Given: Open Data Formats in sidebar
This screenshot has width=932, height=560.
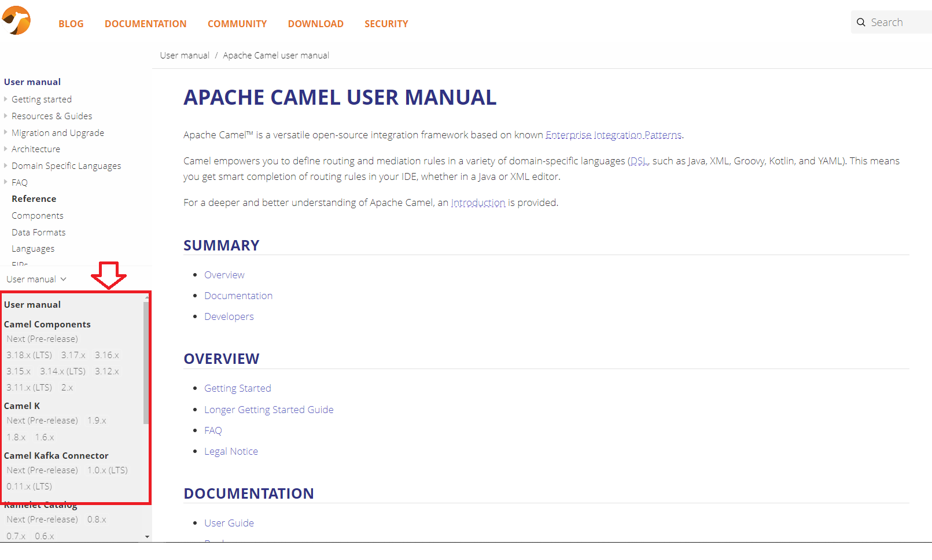Looking at the screenshot, I should [x=39, y=233].
